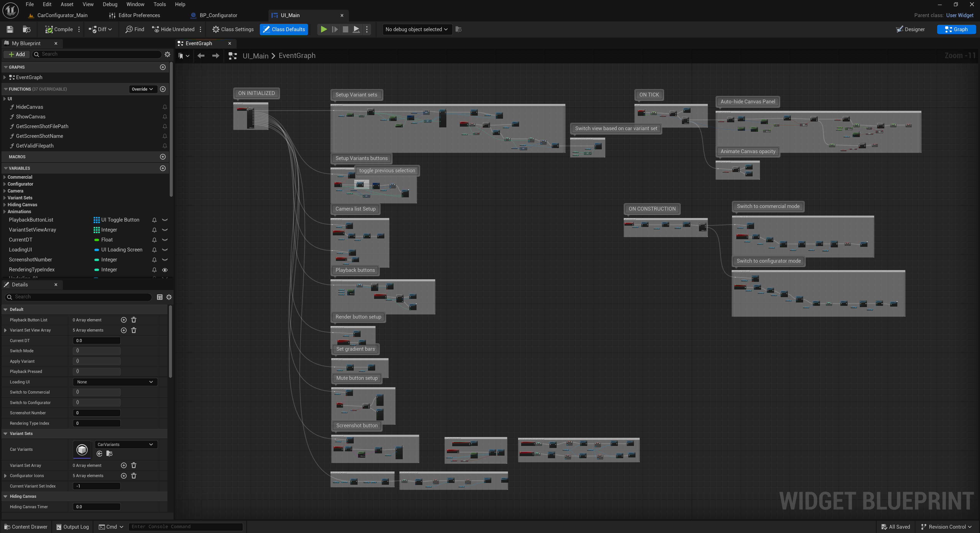Open the Content Drawer
This screenshot has height=533, width=980.
26,527
